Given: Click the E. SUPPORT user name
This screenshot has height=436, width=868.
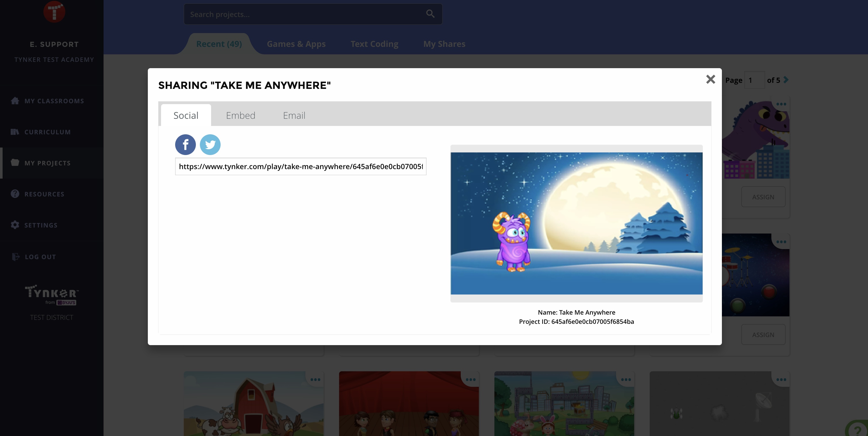Looking at the screenshot, I should (x=54, y=44).
